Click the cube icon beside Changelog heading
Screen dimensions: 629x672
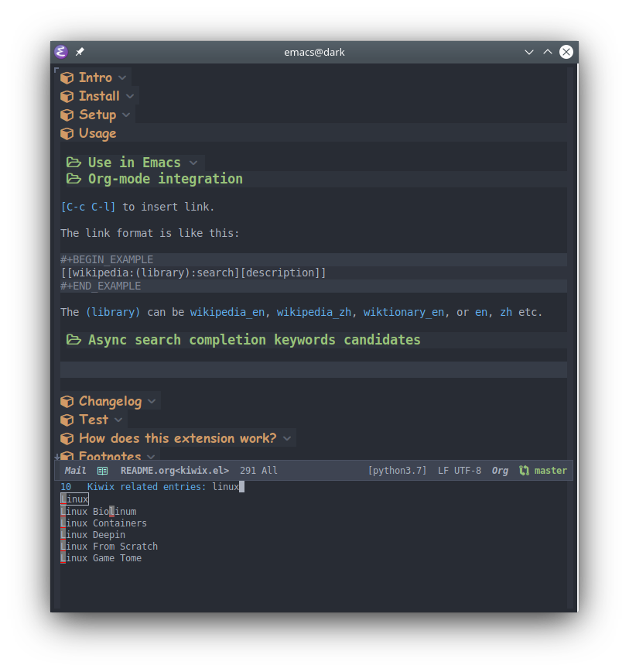pyautogui.click(x=67, y=402)
